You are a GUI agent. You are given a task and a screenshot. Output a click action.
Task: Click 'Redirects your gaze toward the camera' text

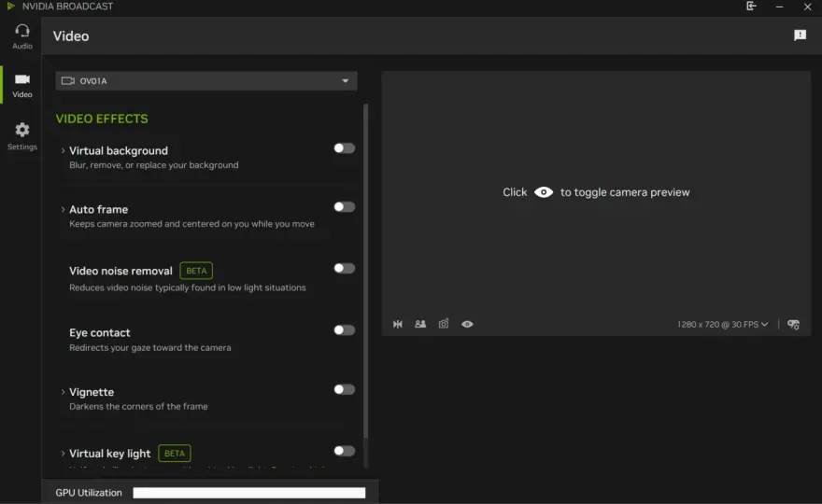[150, 347]
